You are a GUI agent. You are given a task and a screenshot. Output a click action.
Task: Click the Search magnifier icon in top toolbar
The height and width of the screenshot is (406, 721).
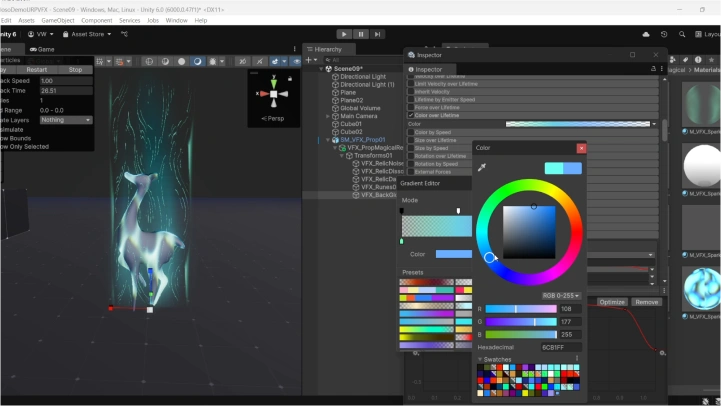pyautogui.click(x=682, y=34)
